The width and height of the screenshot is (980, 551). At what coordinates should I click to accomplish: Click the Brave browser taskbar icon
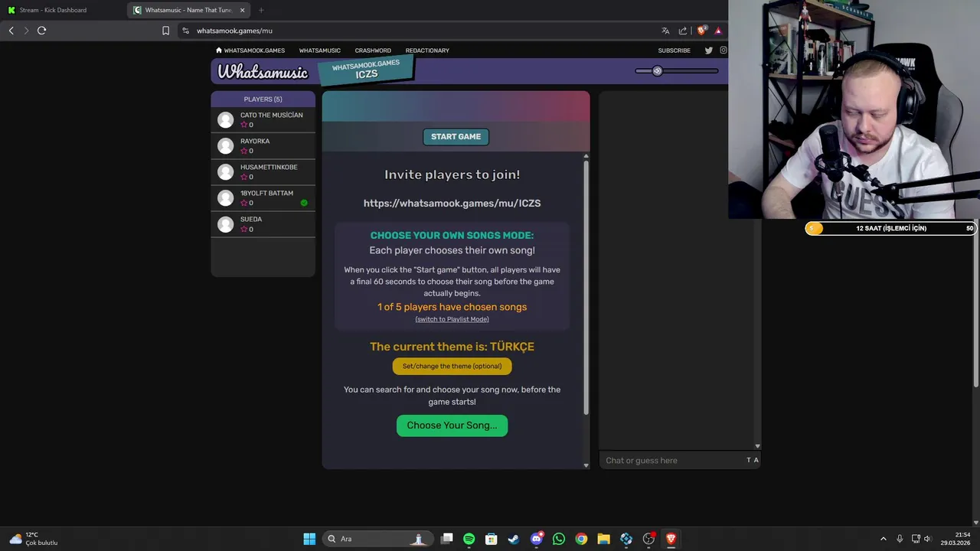(x=671, y=539)
